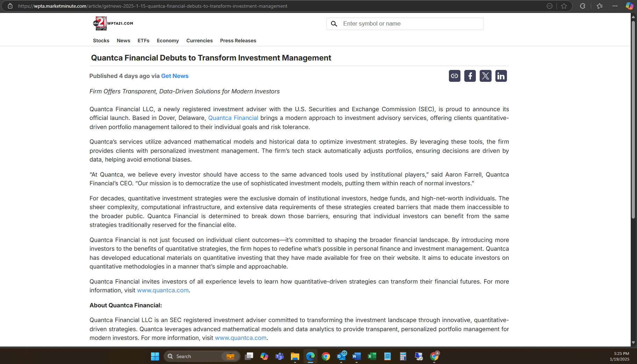637x364 pixels.
Task: Add this page to favorites star
Action: [564, 6]
